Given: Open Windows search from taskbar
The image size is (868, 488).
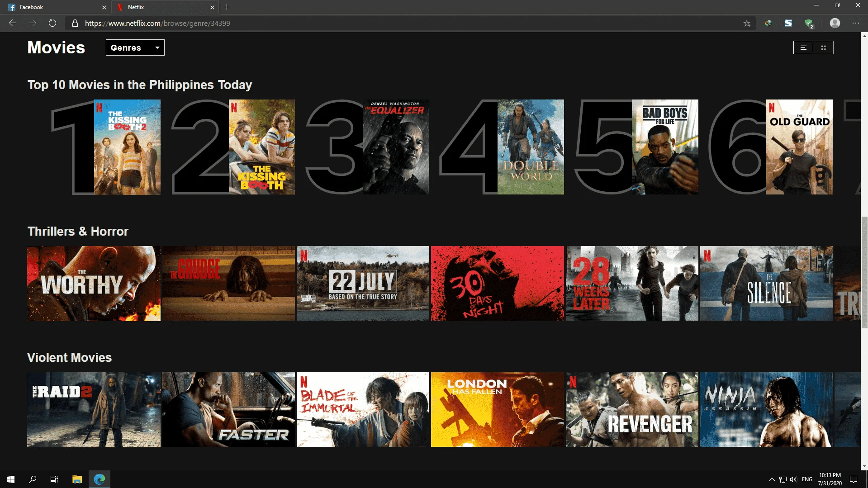Looking at the screenshot, I should pos(33,479).
